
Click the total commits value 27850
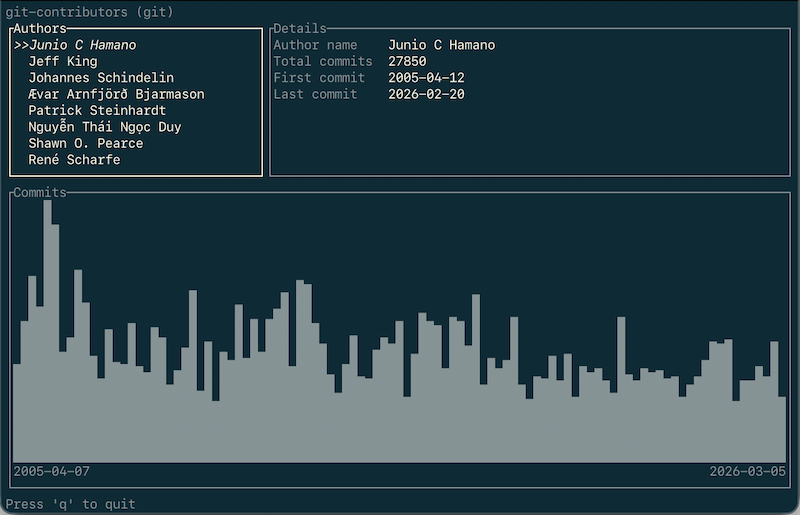click(x=408, y=61)
